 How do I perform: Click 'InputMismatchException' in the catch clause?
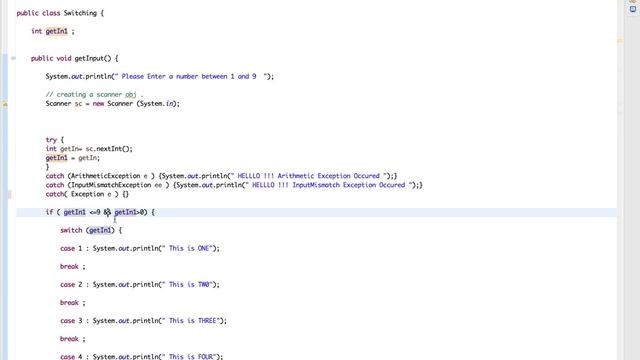111,185
